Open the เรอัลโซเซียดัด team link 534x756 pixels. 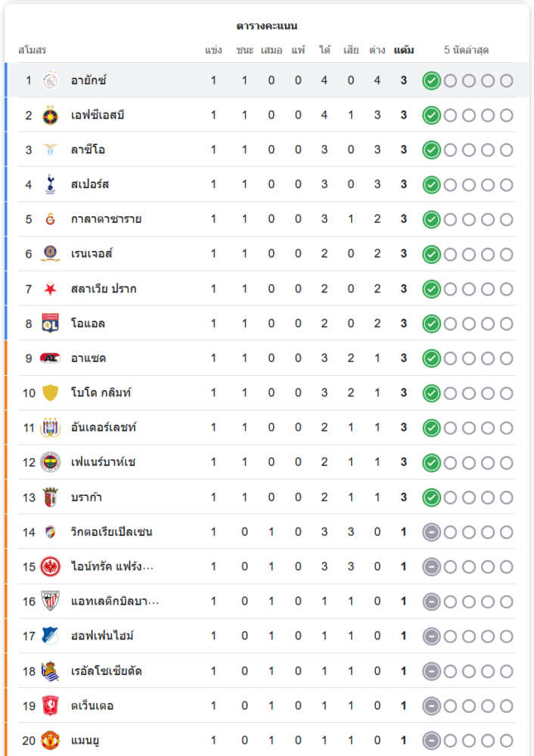click(107, 671)
